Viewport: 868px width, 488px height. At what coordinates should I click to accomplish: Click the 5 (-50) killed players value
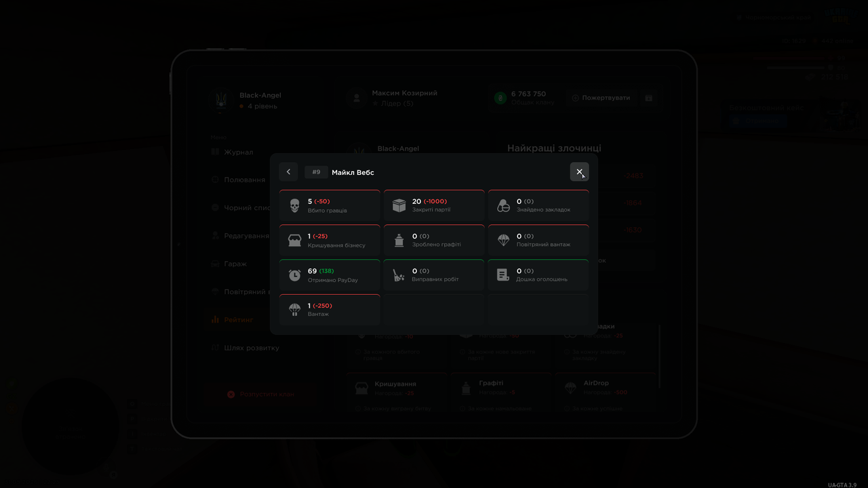[x=319, y=201]
